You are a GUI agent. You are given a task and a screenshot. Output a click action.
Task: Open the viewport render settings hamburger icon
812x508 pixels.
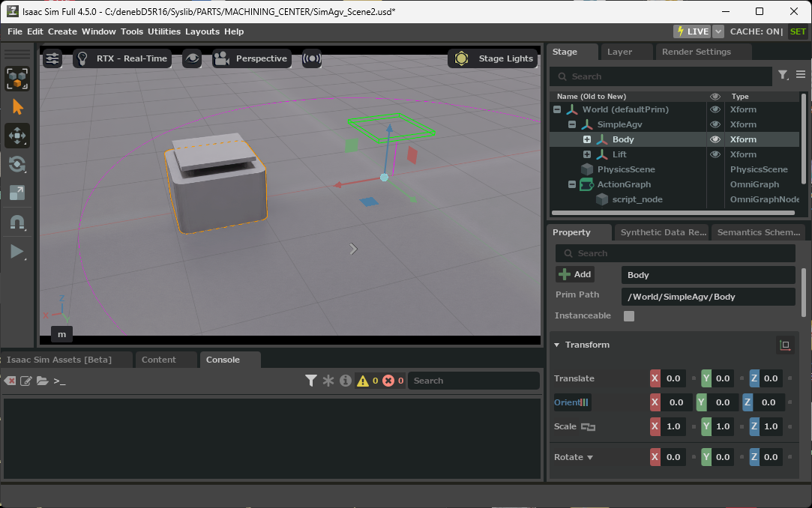point(52,58)
